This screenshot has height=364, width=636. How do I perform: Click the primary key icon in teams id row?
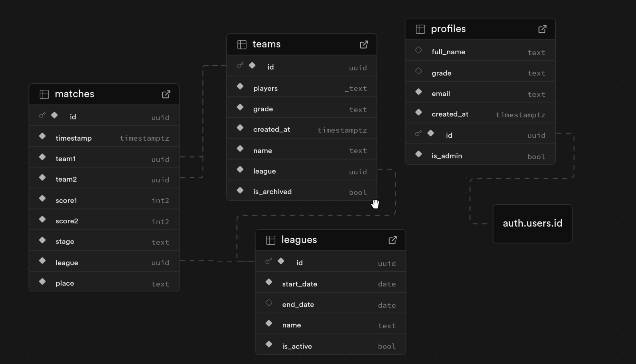[240, 66]
